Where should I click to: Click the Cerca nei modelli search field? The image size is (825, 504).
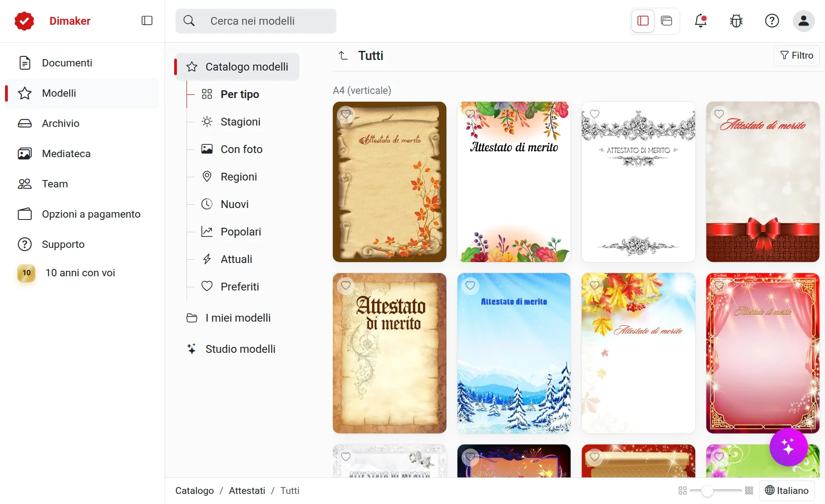point(256,21)
